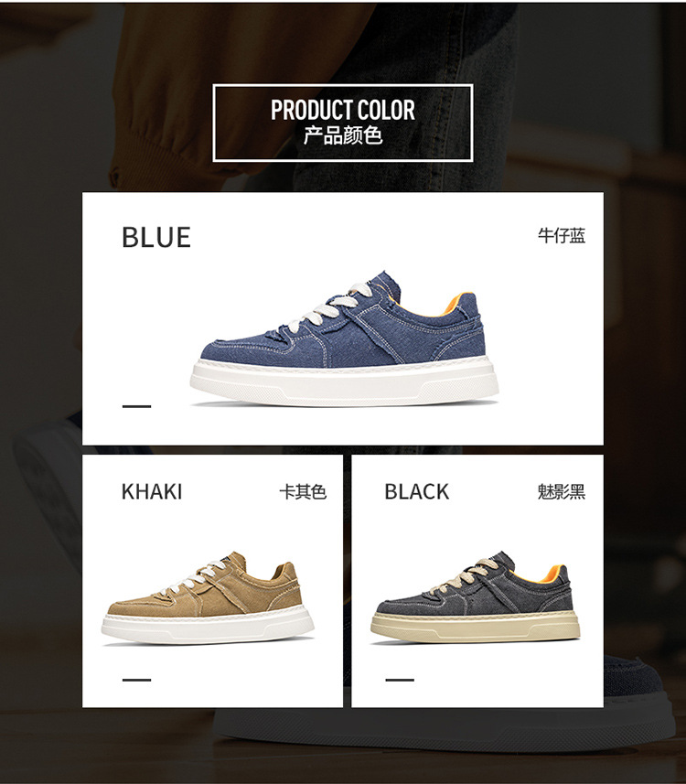Click the dash under the KHAKI card
The image size is (686, 784).
coord(136,680)
